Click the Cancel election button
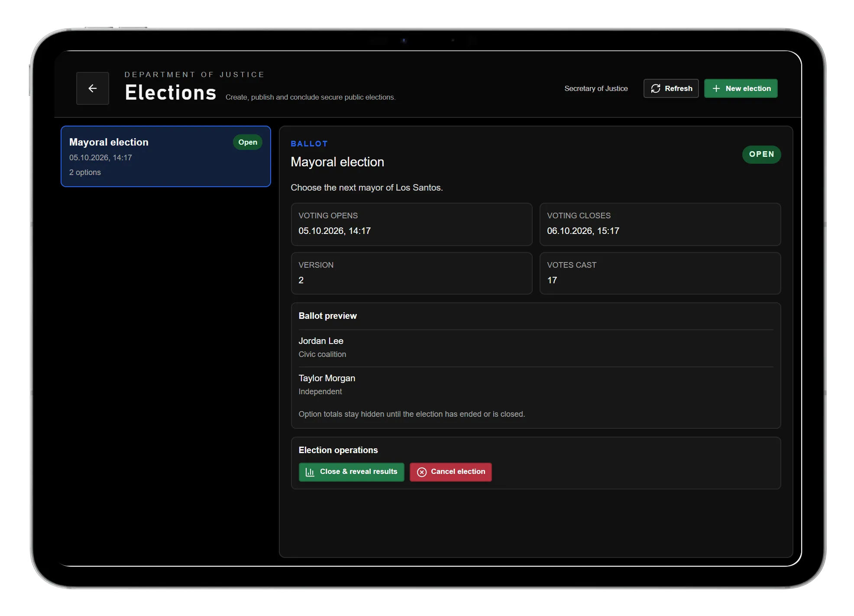854x616 pixels. [x=451, y=472]
